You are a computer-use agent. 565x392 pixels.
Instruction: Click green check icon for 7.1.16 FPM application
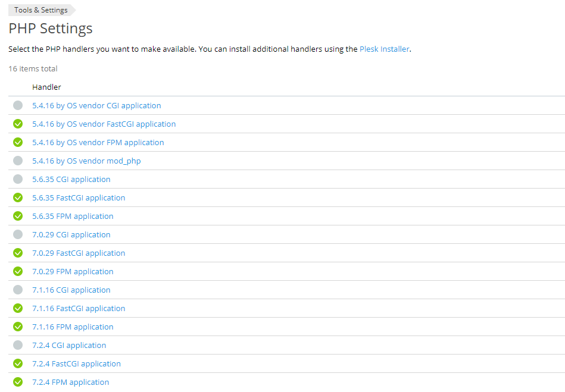[x=18, y=327]
